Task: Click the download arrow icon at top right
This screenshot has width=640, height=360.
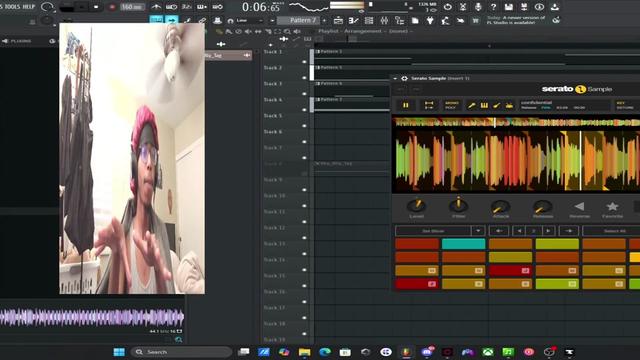Action: (555, 7)
